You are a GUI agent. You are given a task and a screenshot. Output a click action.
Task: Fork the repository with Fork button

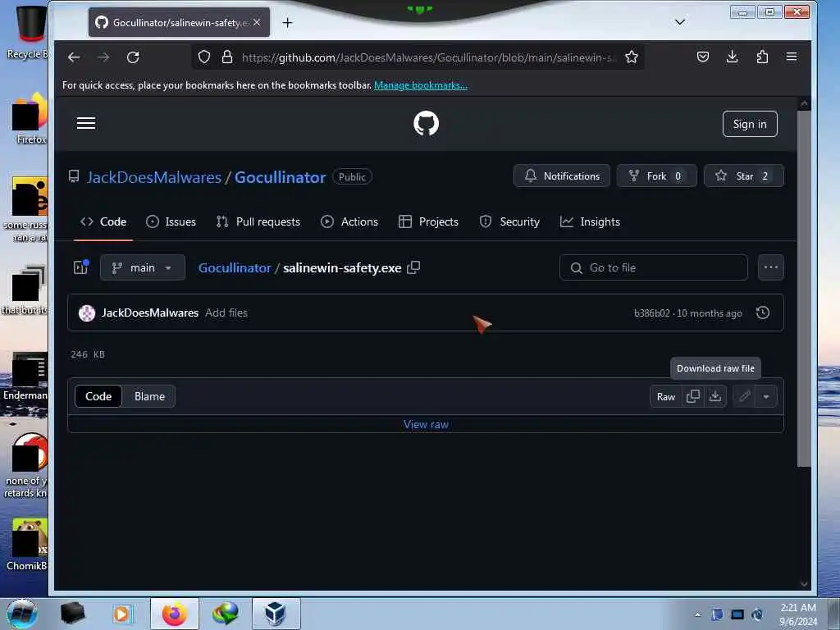pos(657,176)
